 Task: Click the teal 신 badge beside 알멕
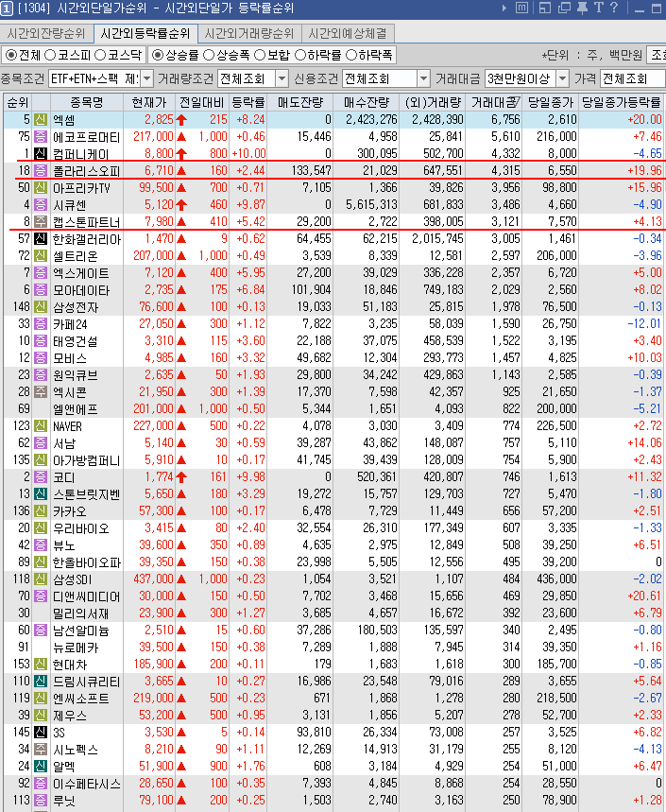[41, 767]
